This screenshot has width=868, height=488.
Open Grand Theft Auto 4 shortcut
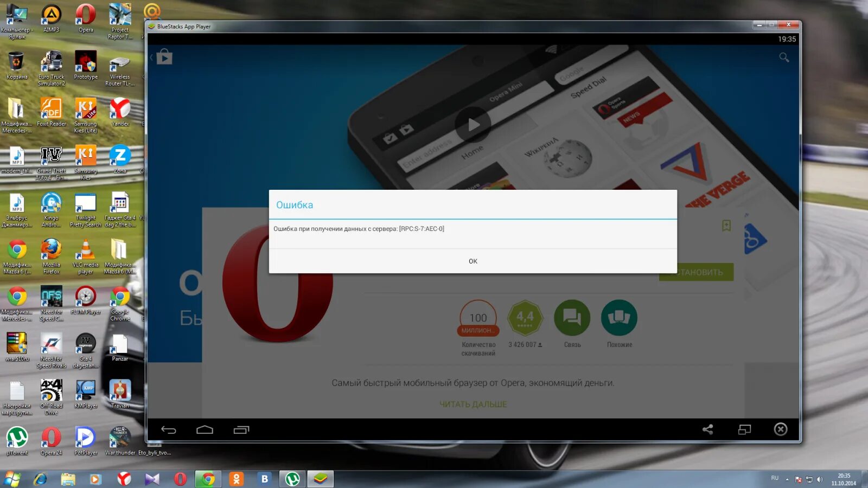click(52, 163)
